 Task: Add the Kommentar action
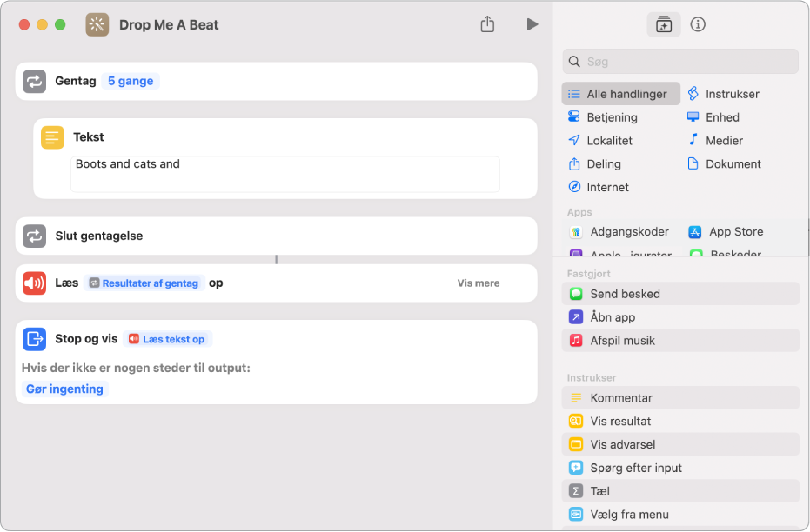point(680,398)
